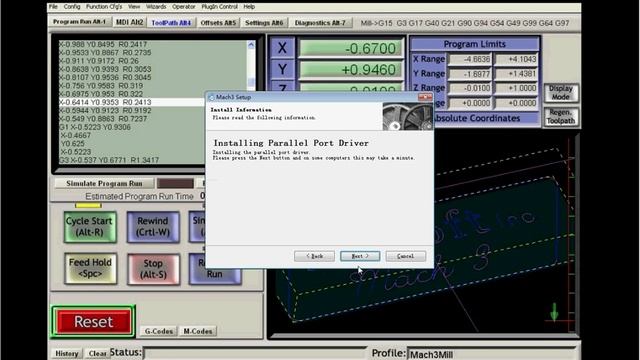Open the Config menu

point(72,7)
